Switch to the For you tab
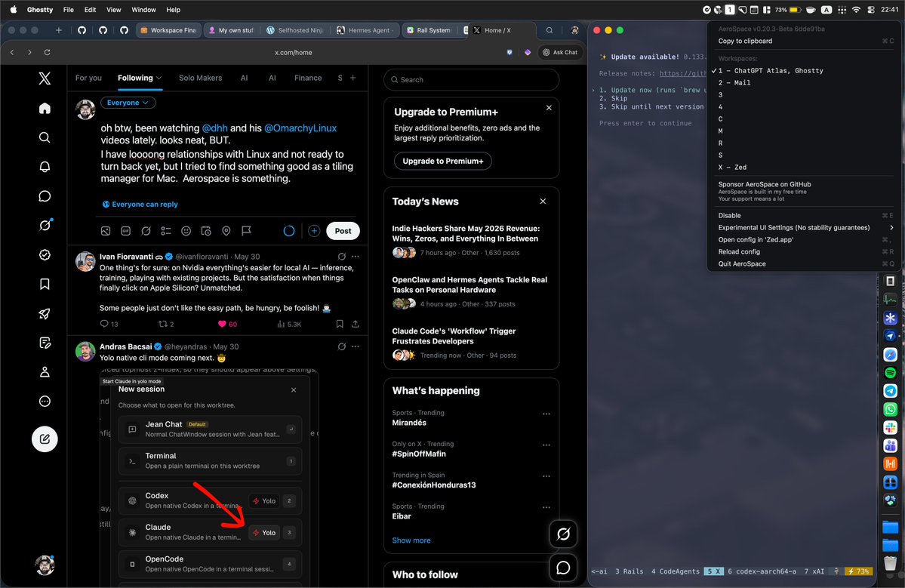 [x=88, y=78]
